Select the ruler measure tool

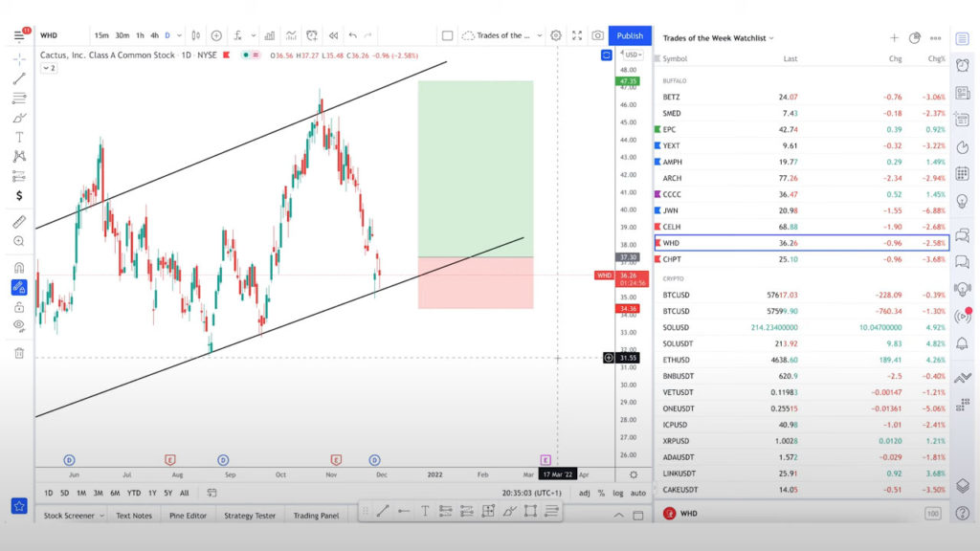19,221
